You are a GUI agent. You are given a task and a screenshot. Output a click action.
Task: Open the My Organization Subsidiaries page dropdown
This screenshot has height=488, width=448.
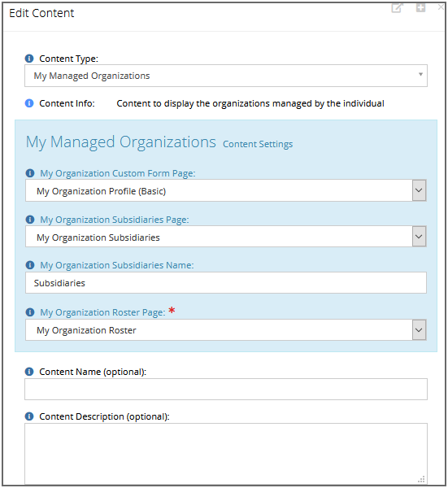click(419, 237)
